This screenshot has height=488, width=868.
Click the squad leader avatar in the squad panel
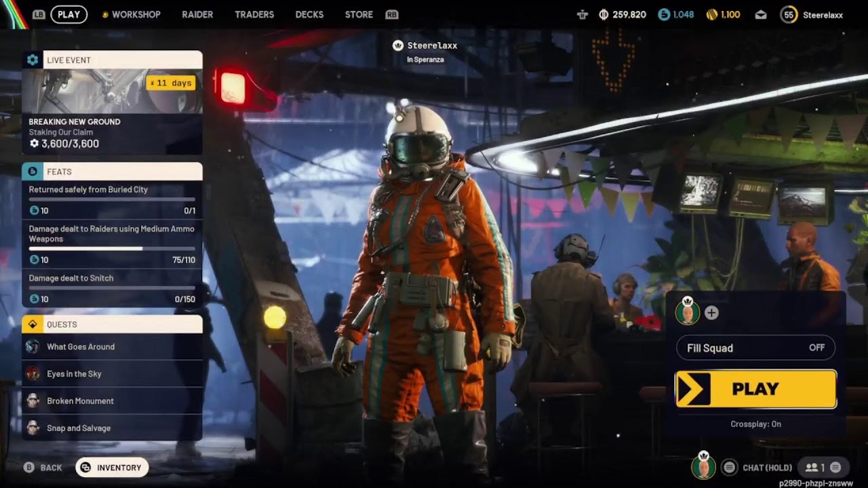[687, 313]
